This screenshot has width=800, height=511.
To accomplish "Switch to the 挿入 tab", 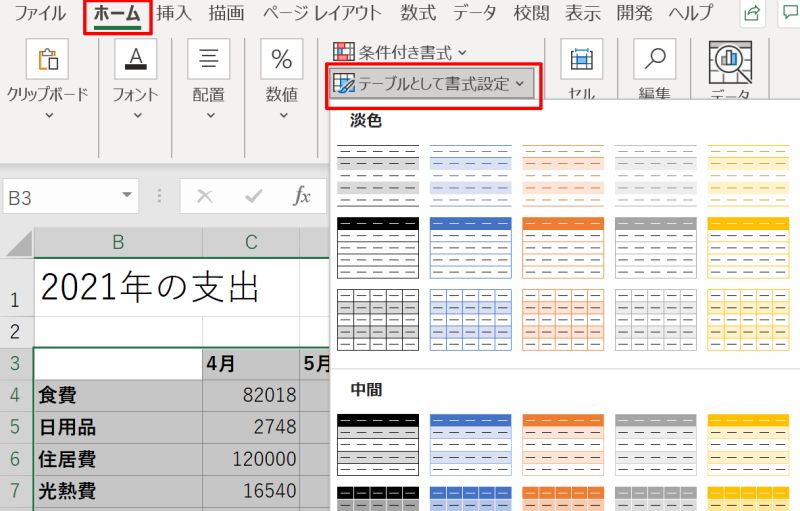I will coord(174,13).
